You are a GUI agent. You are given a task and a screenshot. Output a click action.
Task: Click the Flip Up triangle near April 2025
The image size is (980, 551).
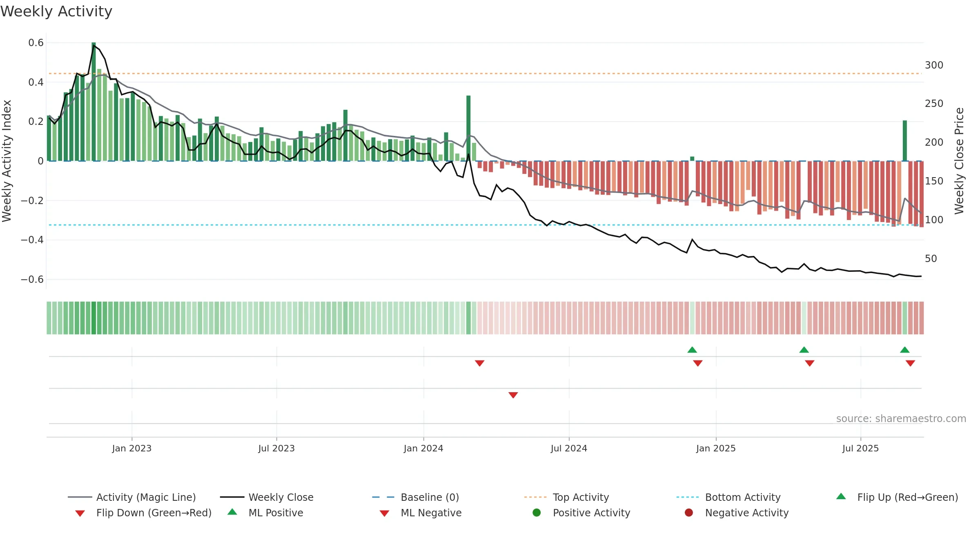804,350
